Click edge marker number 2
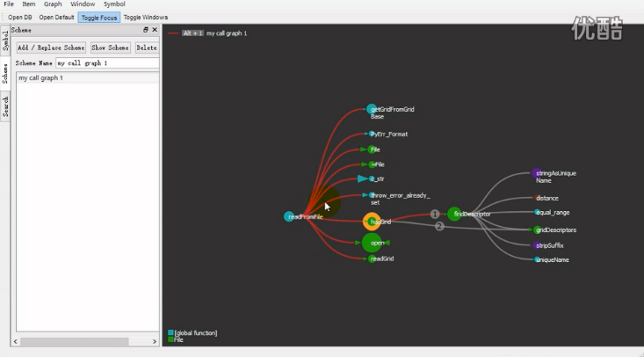This screenshot has height=357, width=644. (439, 226)
